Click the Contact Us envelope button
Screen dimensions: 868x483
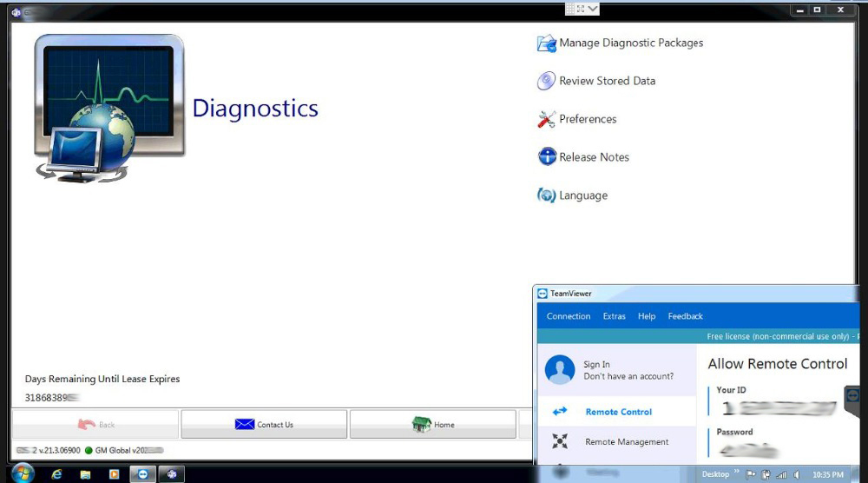coord(264,424)
